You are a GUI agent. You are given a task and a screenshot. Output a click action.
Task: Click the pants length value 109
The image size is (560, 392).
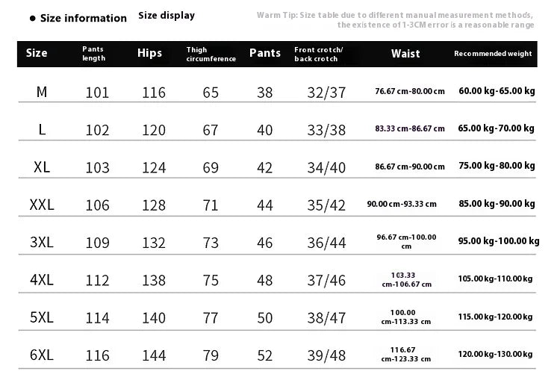tap(98, 243)
